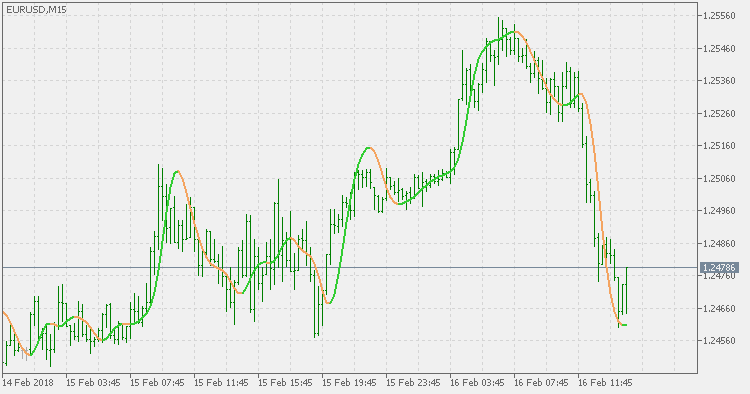This screenshot has height=394, width=750.
Task: Click the 1.25560 price axis label
Action: click(719, 16)
